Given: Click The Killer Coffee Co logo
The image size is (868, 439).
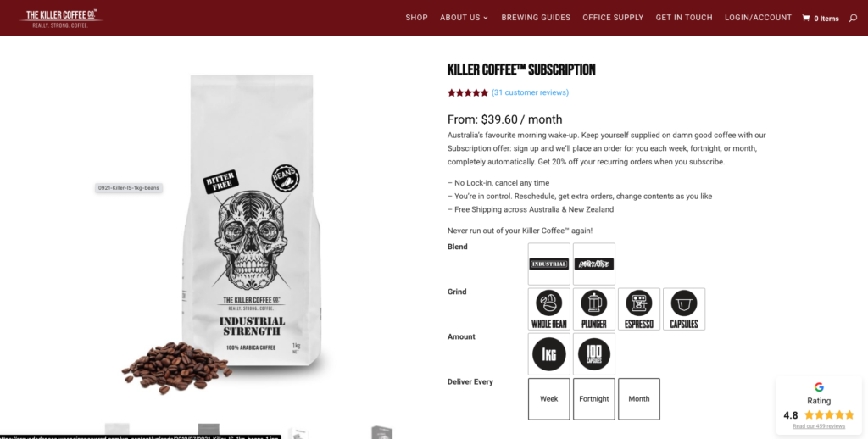Looking at the screenshot, I should pyautogui.click(x=61, y=18).
